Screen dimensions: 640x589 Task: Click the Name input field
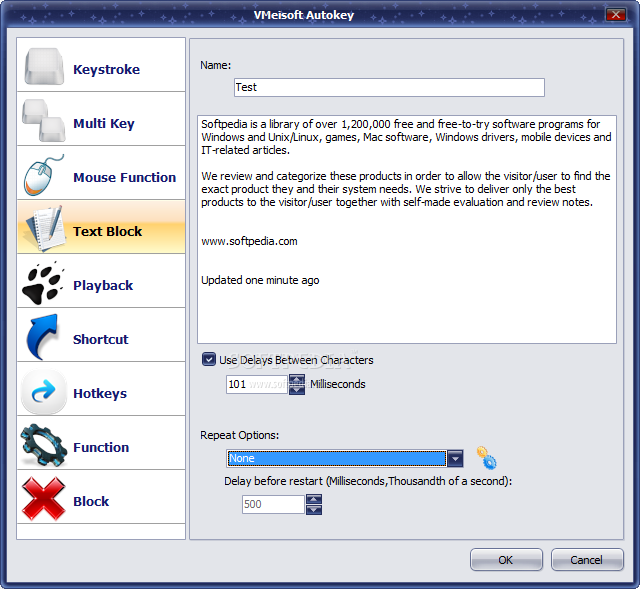[389, 87]
